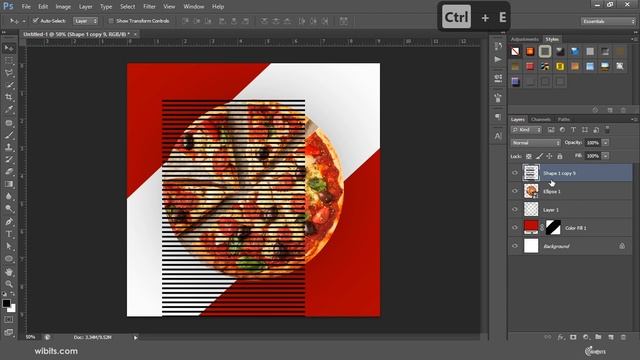Viewport: 640px width, 360px height.
Task: Open the Character panel icon
Action: point(498,136)
